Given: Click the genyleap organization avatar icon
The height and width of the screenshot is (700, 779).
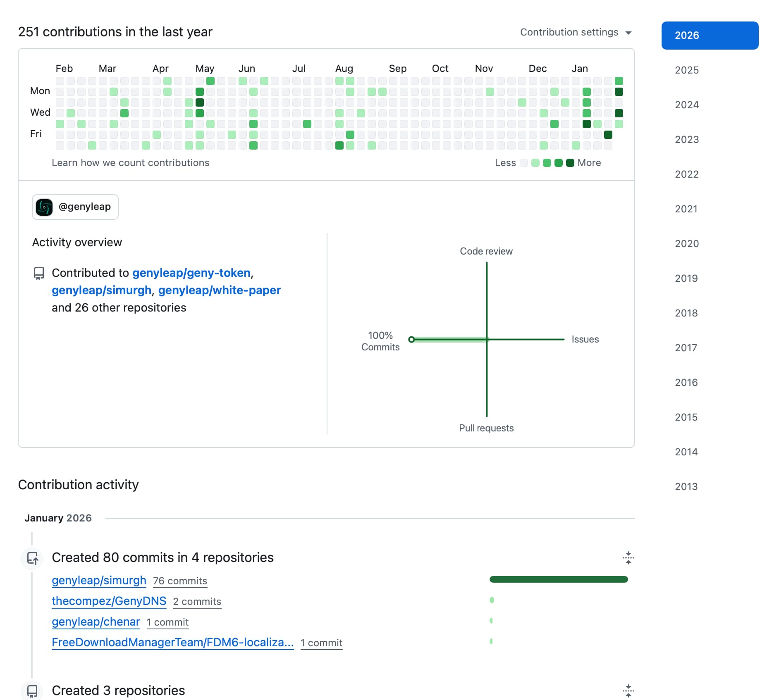Looking at the screenshot, I should tap(44, 207).
